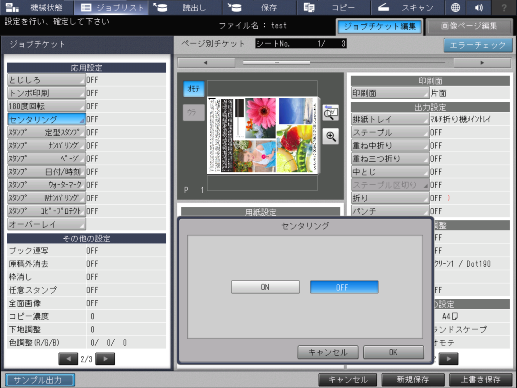Toggle the オモテ front side button
Viewport: 517px width, 388px height.
coord(194,89)
